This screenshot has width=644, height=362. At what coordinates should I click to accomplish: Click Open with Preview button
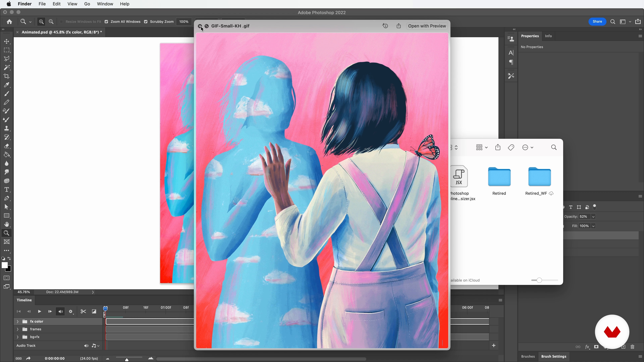[x=427, y=26]
